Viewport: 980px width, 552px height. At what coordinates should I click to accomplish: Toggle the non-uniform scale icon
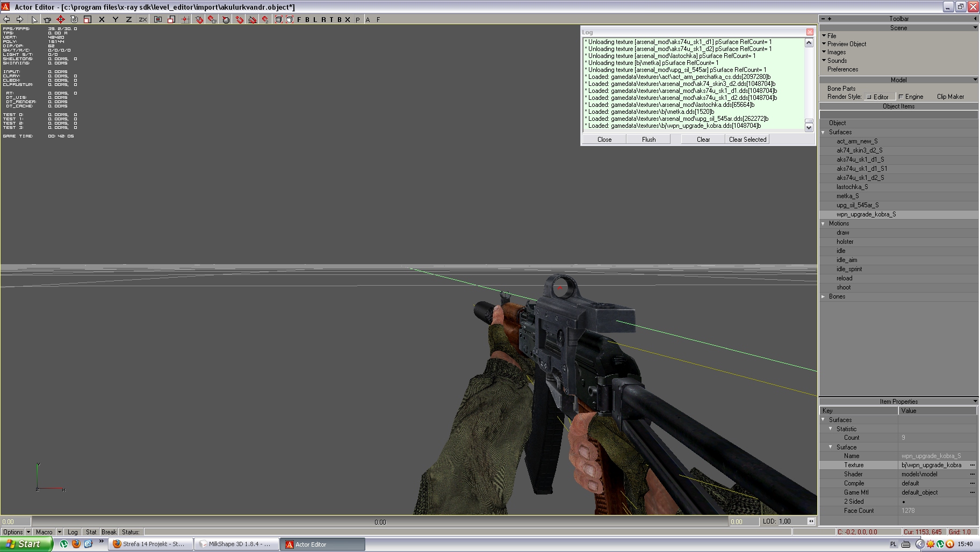coord(171,19)
